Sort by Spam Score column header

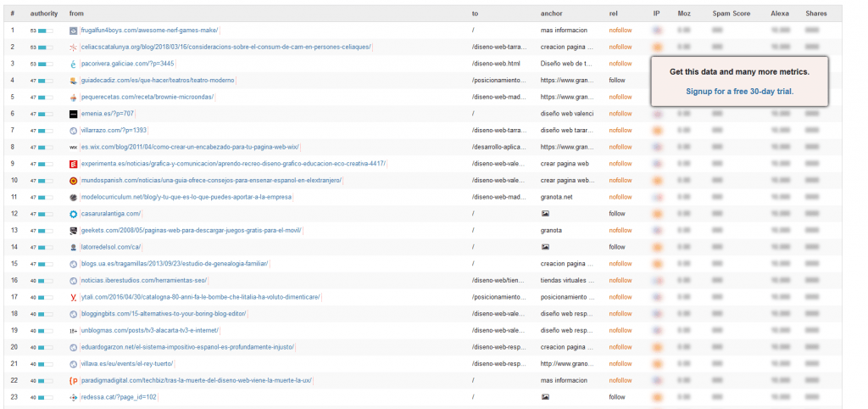(x=732, y=14)
